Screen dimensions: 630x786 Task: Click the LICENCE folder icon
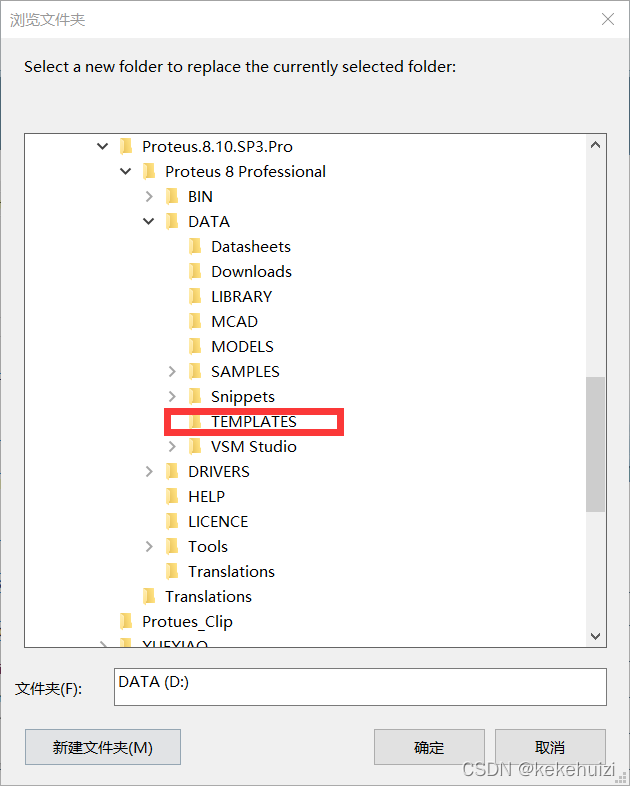[172, 521]
